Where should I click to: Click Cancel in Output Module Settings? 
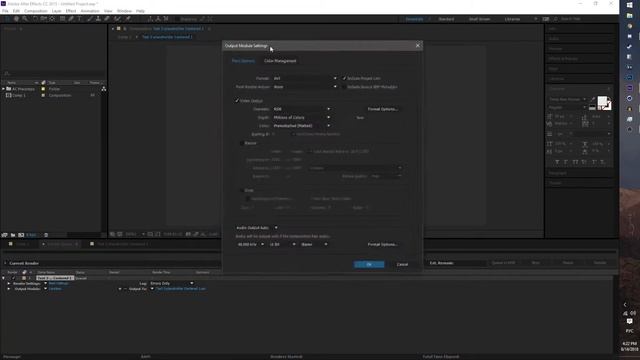click(402, 264)
